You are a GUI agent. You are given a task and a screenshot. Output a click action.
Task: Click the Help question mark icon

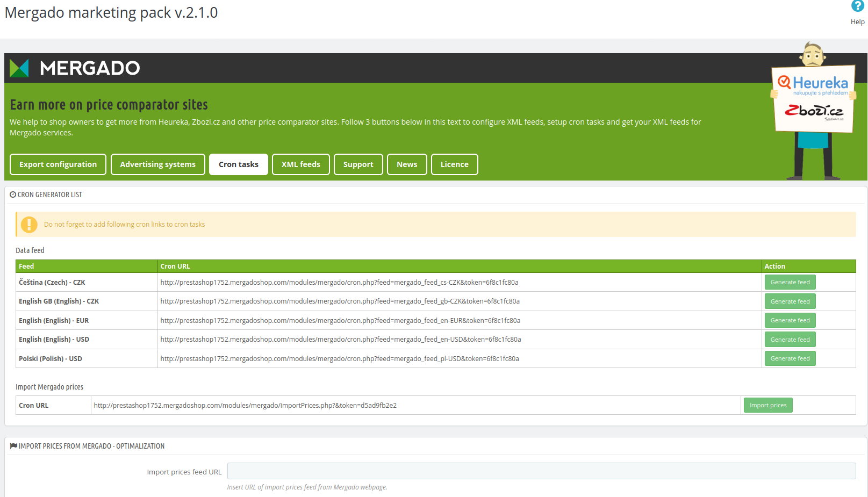tap(857, 6)
